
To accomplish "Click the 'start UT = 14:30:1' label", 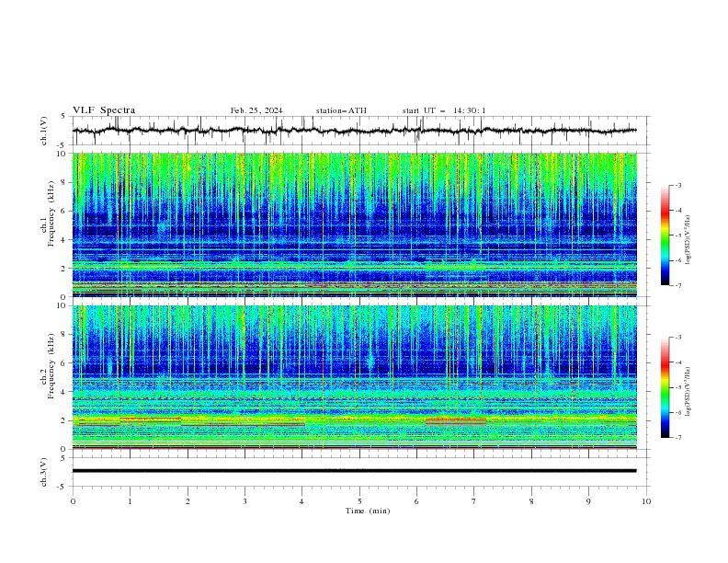I will (444, 110).
